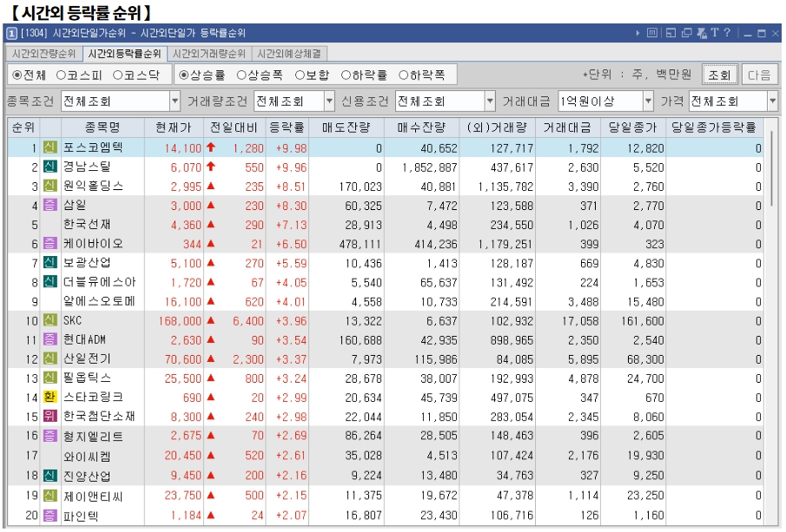This screenshot has width=786, height=532.
Task: Click the 증 badge next to 케이바이오
Action: 50,244
